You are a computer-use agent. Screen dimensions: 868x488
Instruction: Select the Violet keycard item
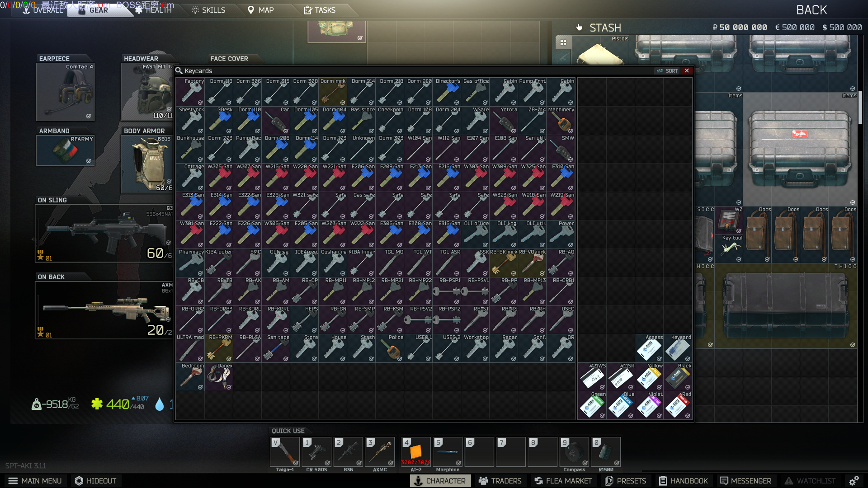click(649, 405)
